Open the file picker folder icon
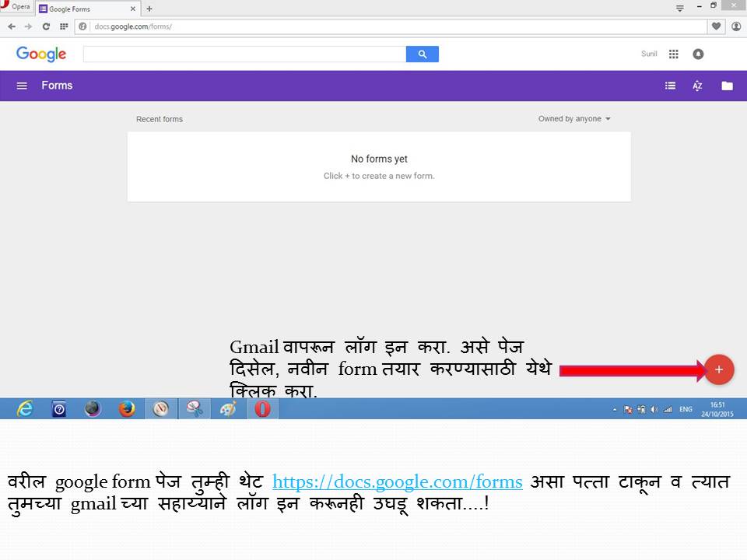Screen dimensions: 747x560 coord(727,86)
